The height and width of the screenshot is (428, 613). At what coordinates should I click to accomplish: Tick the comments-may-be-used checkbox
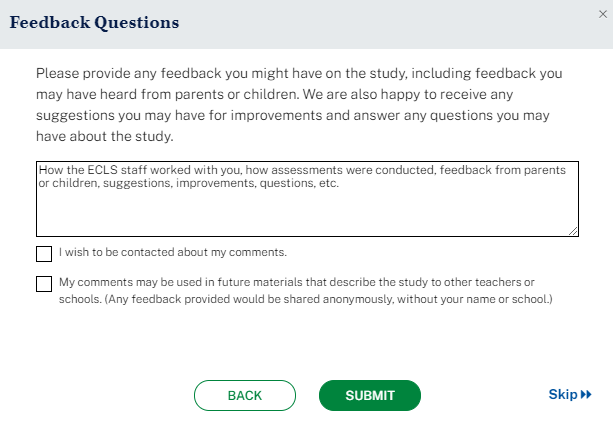44,284
